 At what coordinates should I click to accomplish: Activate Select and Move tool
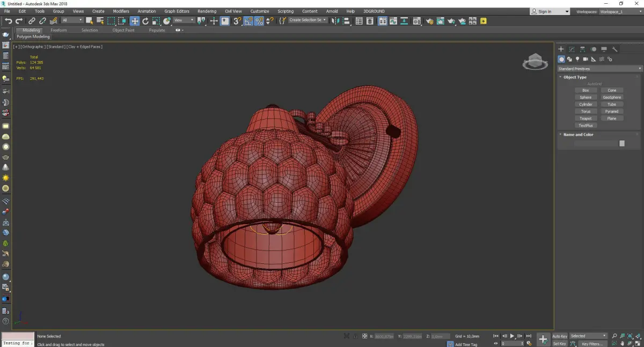134,21
